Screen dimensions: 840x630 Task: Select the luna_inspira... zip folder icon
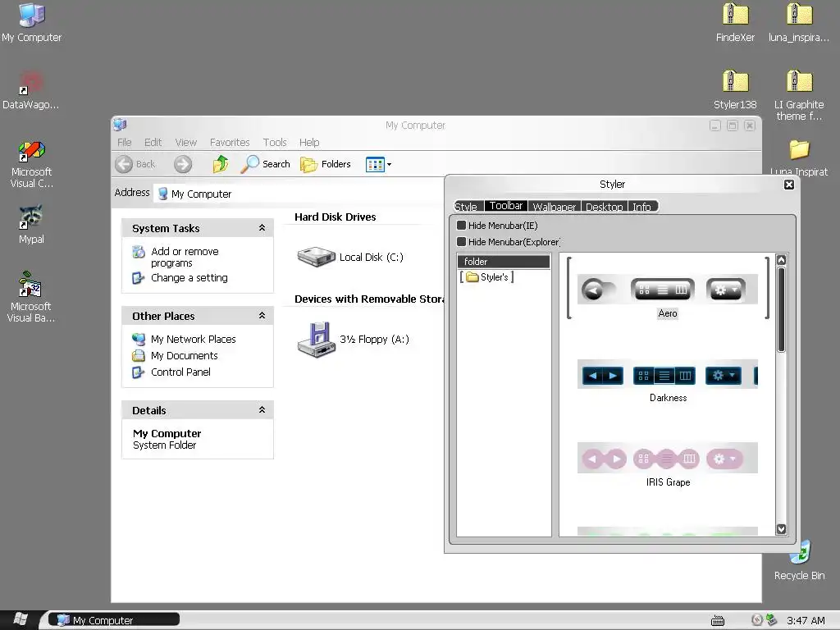tap(799, 23)
